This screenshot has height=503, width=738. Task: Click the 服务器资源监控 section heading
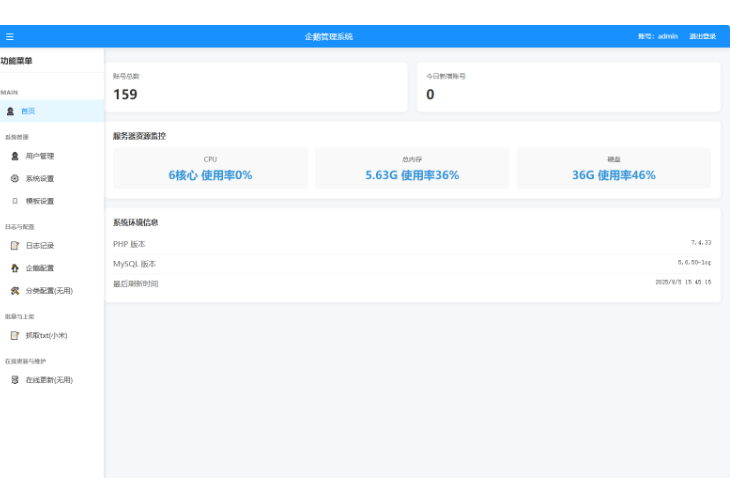click(x=139, y=136)
